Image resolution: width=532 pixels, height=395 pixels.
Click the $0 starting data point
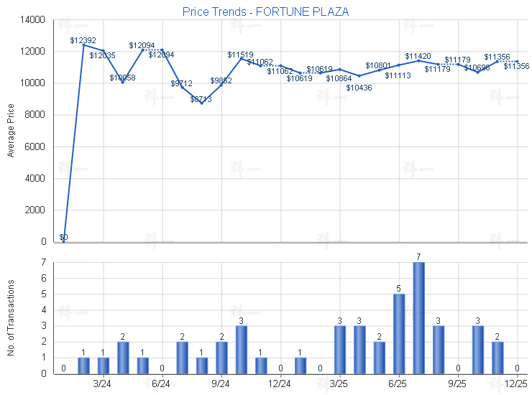[x=64, y=241]
